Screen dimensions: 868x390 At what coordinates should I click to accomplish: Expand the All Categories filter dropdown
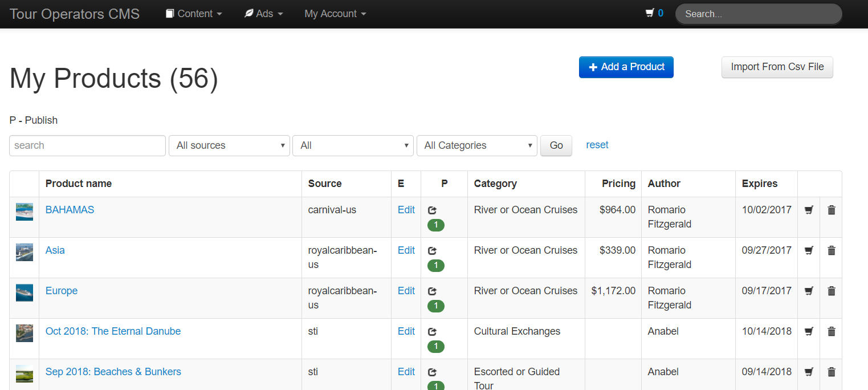point(476,145)
